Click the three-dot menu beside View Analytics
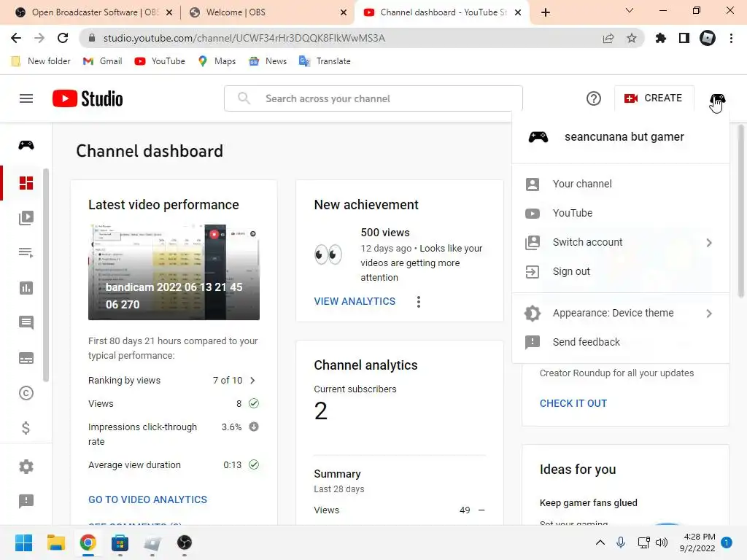The width and height of the screenshot is (747, 560). 418,301
